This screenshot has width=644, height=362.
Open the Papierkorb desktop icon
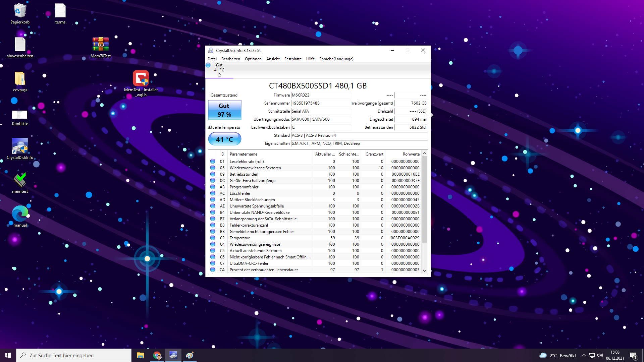pos(20,12)
